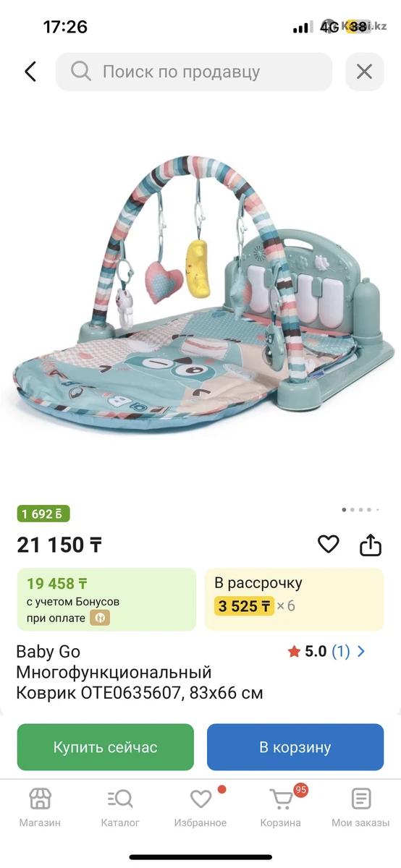Open the bonus price card 19 458 ₸
Viewport: 401px width, 868px height.
(106, 599)
